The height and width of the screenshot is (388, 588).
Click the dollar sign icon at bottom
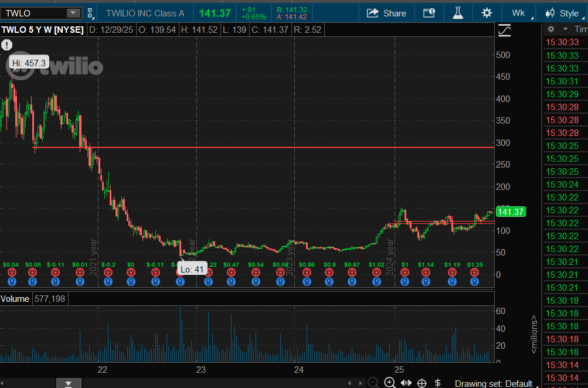point(437,383)
